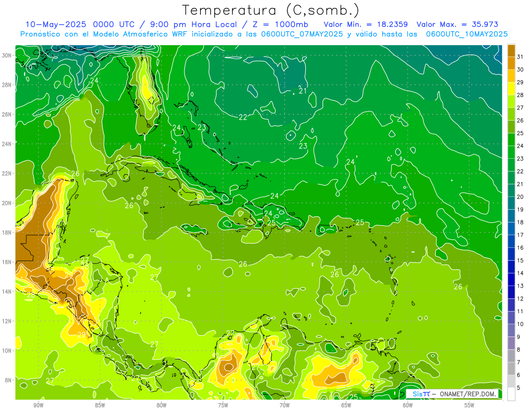The width and height of the screenshot is (532, 411).
Task: Click the '24N' latitude axis label
Action: [x=7, y=144]
